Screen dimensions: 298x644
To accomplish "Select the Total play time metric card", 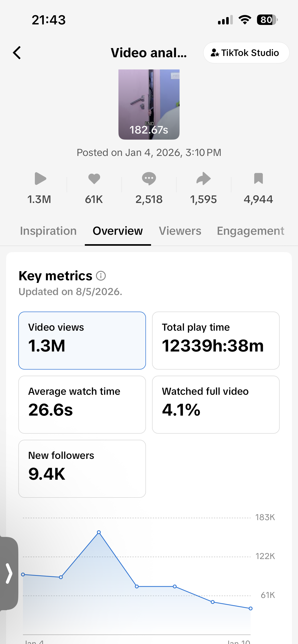I will (216, 341).
